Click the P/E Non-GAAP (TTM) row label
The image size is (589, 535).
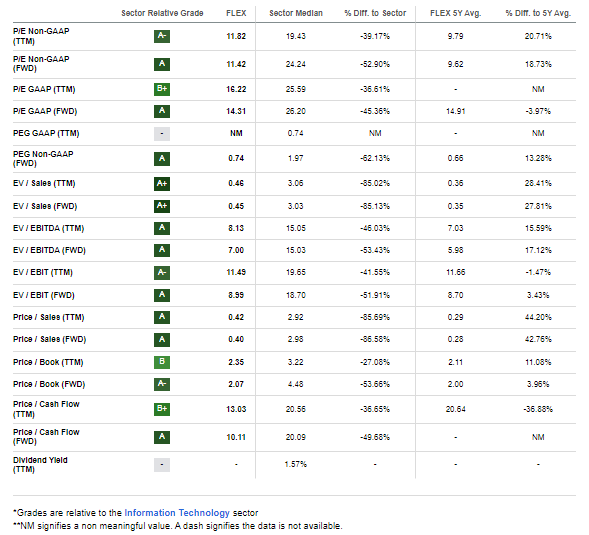pos(41,36)
